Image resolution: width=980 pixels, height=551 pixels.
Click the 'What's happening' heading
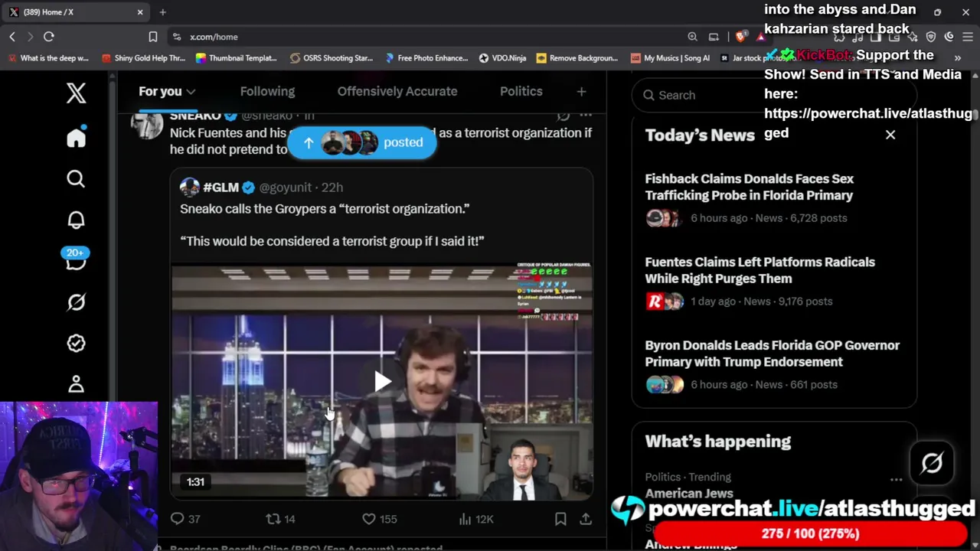click(x=718, y=442)
